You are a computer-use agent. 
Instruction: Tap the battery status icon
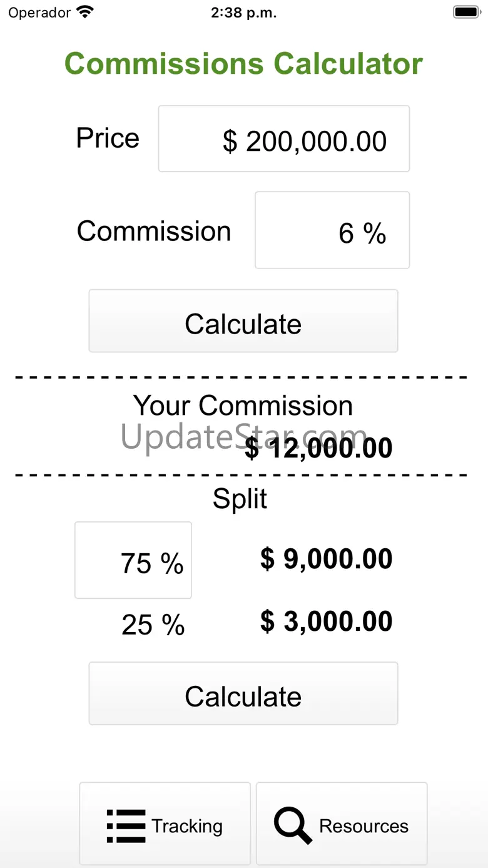(465, 13)
